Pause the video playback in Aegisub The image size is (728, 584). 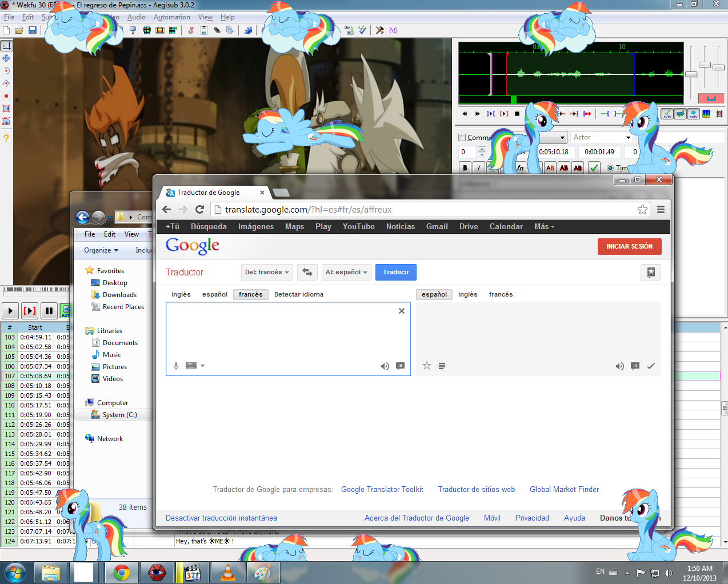[49, 311]
